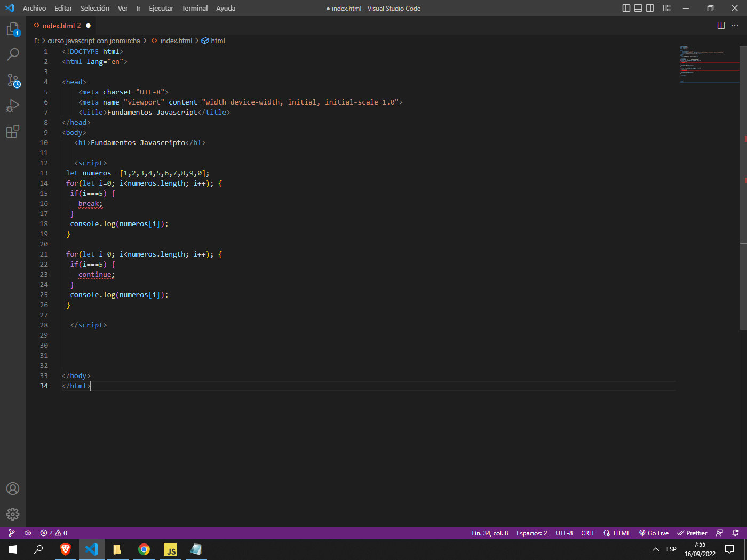
Task: Open the Explorer view in activity bar
Action: pos(13,29)
